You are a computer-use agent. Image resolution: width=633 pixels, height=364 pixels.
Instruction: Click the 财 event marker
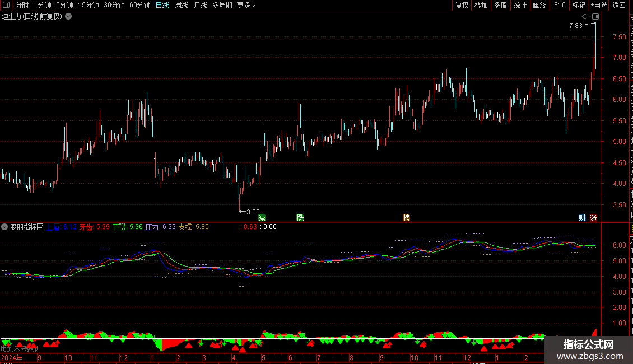(x=582, y=217)
